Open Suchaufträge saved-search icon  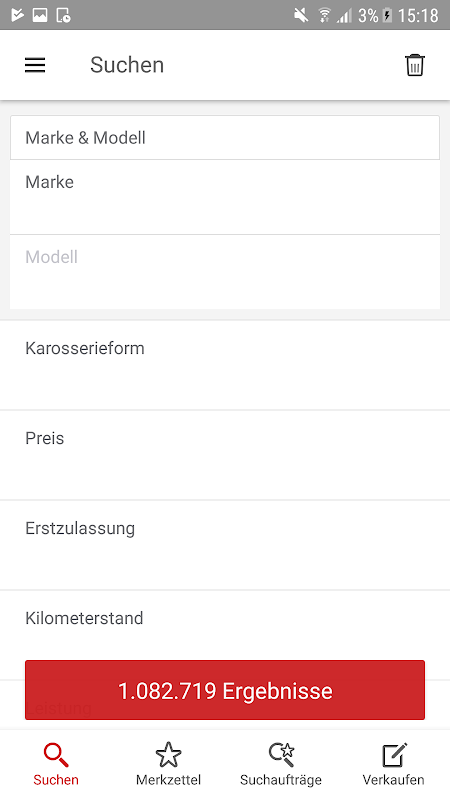coord(281,755)
